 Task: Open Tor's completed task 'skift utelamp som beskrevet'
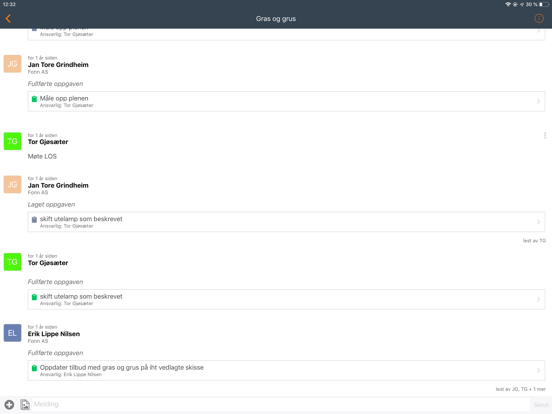coord(286,300)
